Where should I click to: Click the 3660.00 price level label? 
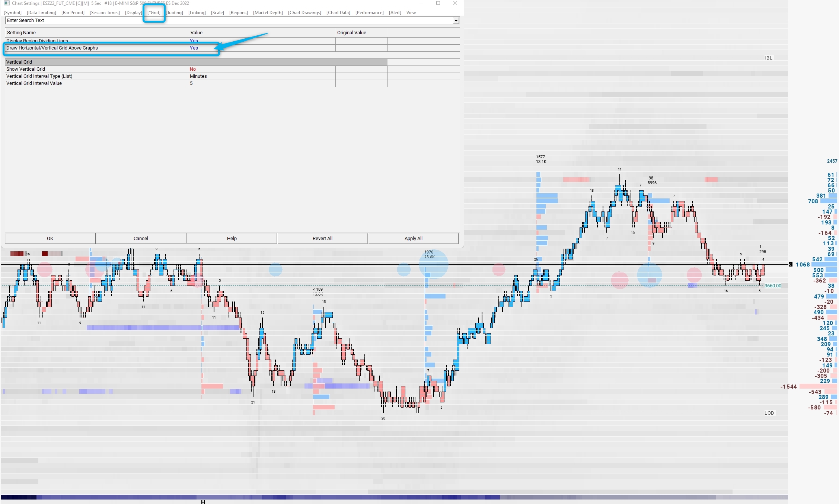tap(773, 286)
